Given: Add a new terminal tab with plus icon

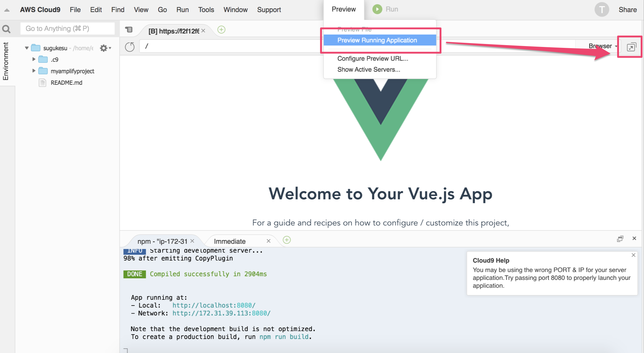Looking at the screenshot, I should coord(287,240).
